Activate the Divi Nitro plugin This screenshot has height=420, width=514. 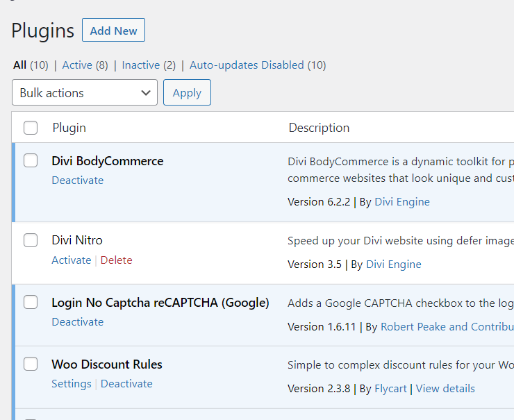[71, 260]
